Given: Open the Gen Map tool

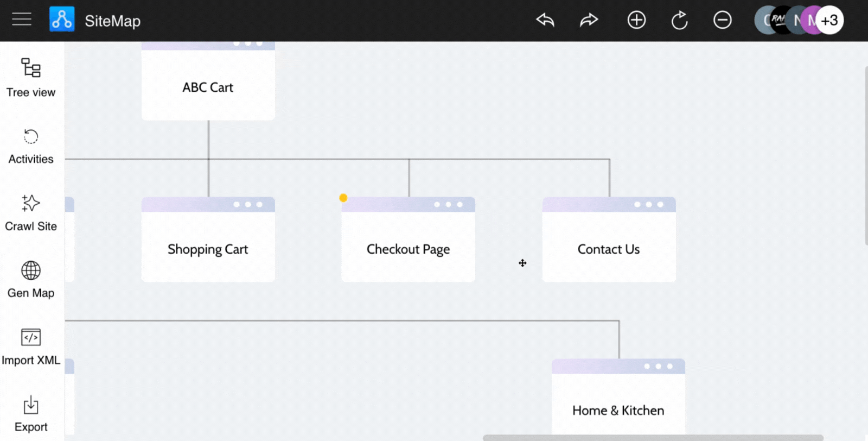Looking at the screenshot, I should pos(31,280).
